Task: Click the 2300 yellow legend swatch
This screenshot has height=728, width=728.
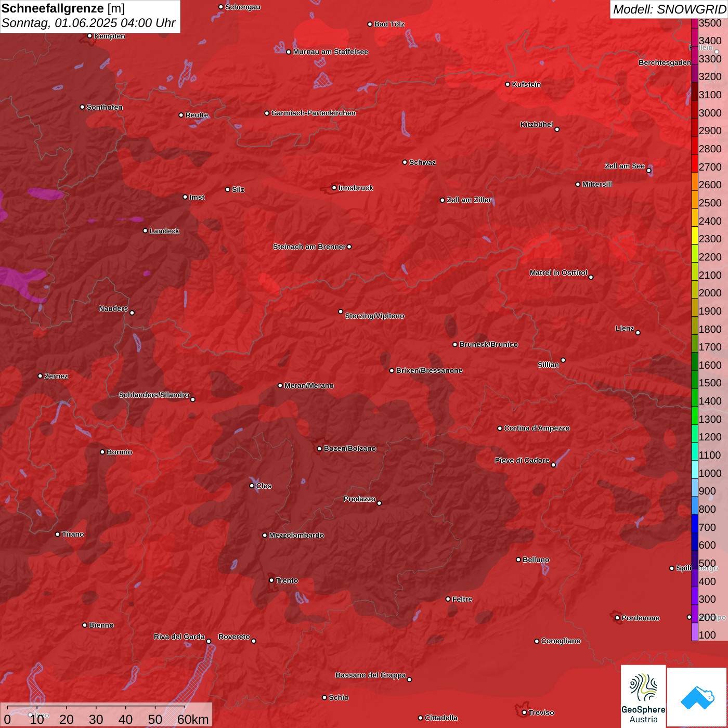Action: 695,236
